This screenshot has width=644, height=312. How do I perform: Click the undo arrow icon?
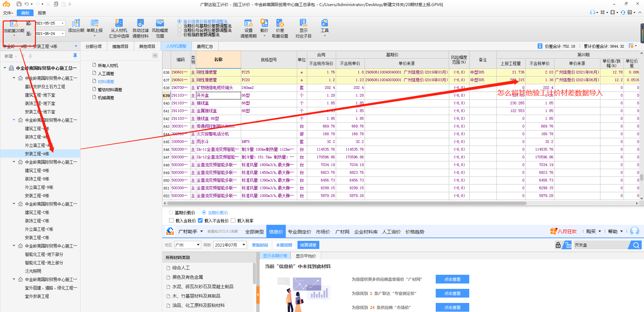tap(27, 4)
